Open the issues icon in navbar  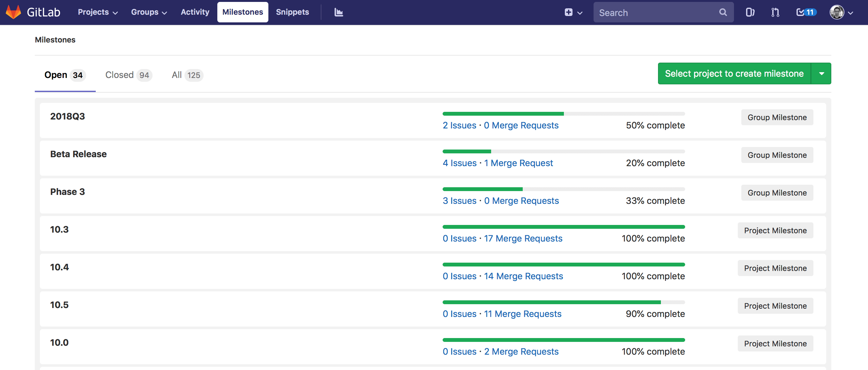[x=750, y=12]
